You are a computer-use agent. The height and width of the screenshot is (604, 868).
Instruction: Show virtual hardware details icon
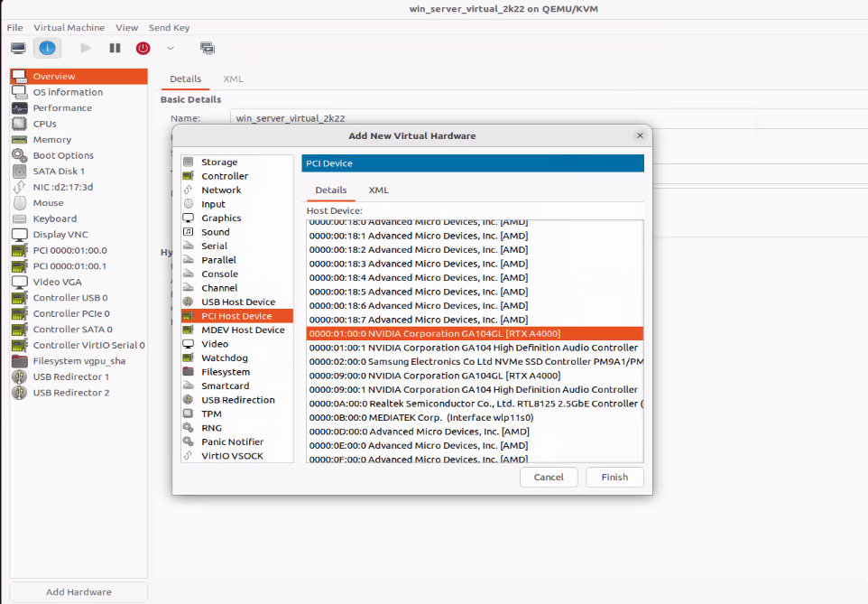coord(47,48)
